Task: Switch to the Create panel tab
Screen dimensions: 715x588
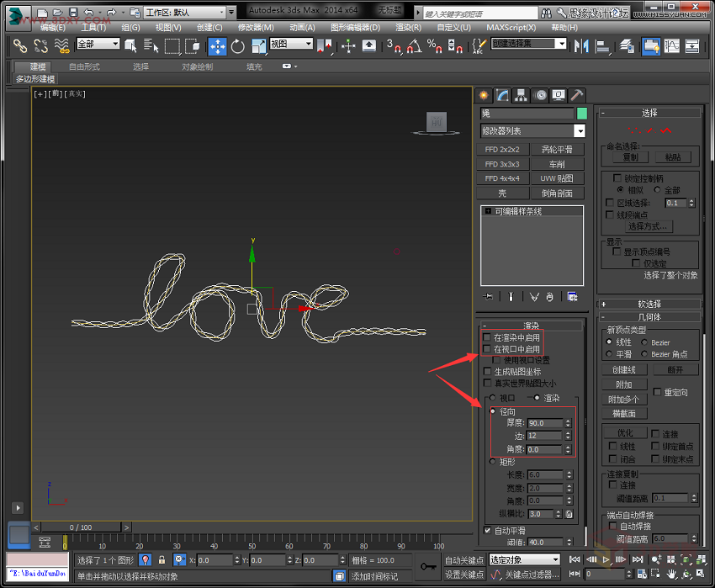Action: click(484, 95)
